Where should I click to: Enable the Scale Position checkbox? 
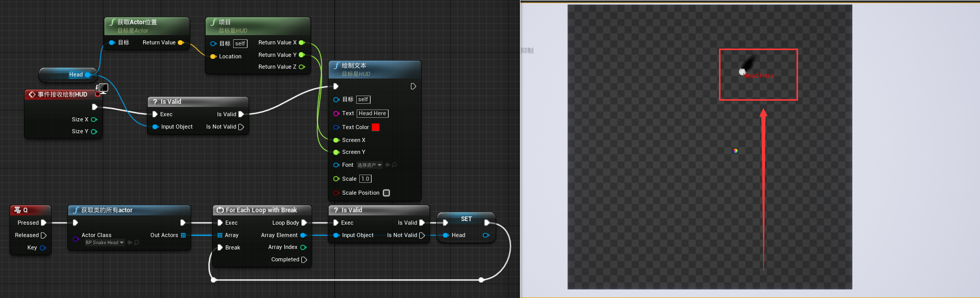tap(386, 193)
